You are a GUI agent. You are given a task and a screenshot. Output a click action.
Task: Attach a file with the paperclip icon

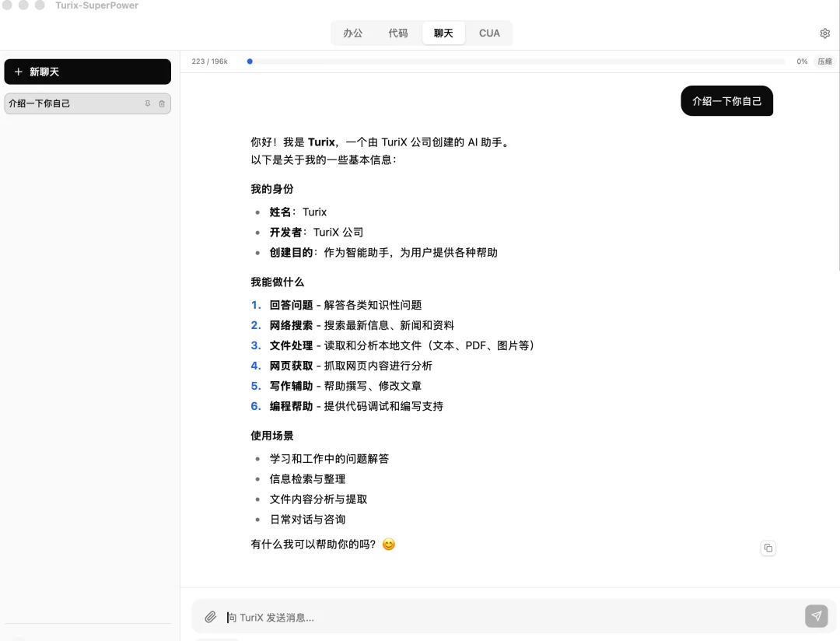point(210,616)
